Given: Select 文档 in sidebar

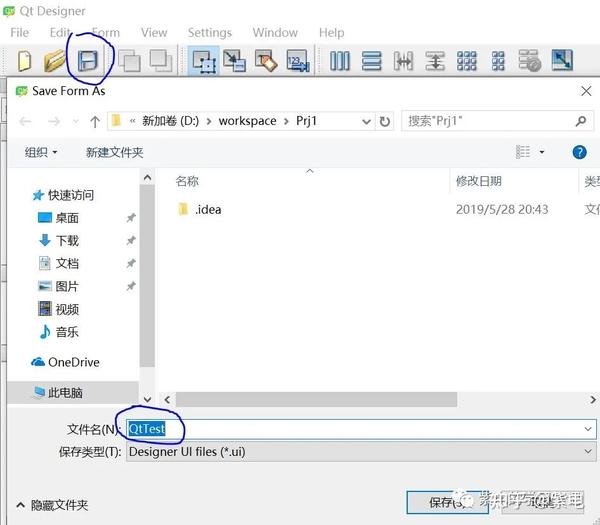Looking at the screenshot, I should (x=58, y=263).
